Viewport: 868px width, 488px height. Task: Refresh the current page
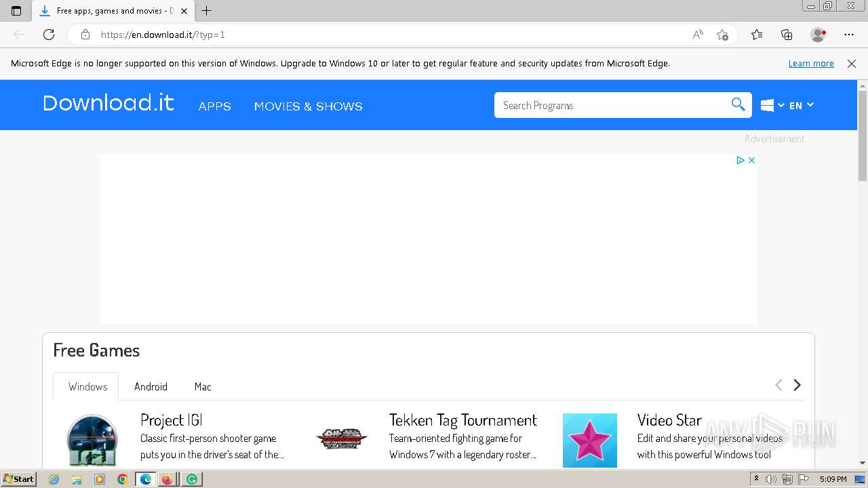click(49, 35)
